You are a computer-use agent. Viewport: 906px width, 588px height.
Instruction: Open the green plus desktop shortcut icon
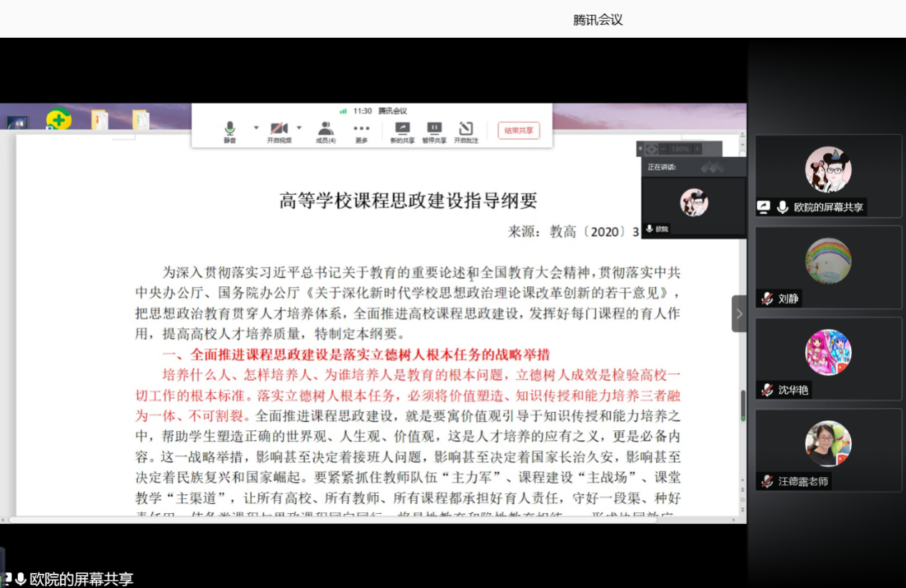59,119
